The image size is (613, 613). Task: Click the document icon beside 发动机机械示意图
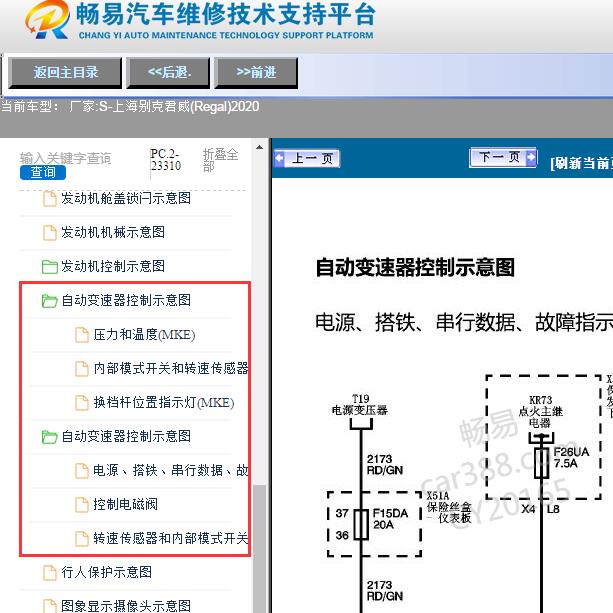50,233
